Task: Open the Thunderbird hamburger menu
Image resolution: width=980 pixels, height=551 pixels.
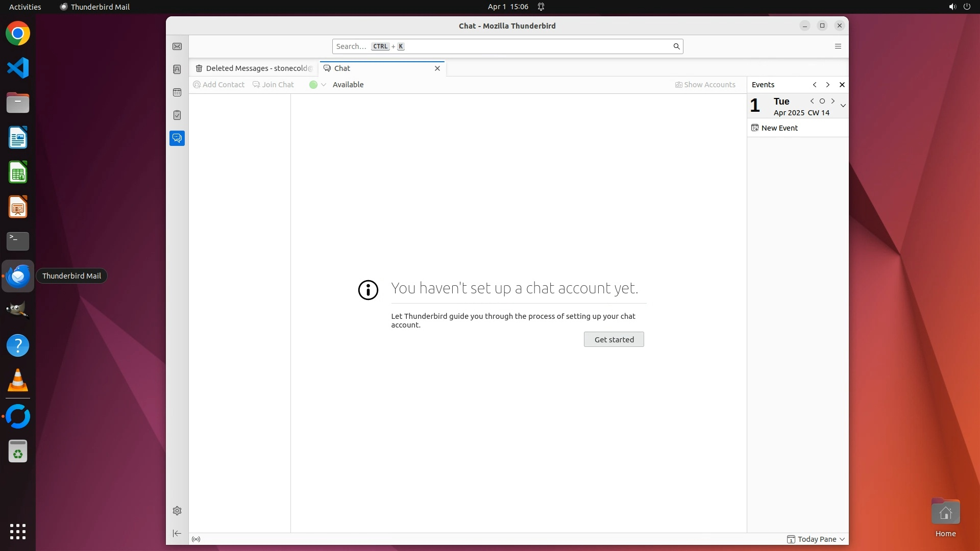Action: [838, 46]
